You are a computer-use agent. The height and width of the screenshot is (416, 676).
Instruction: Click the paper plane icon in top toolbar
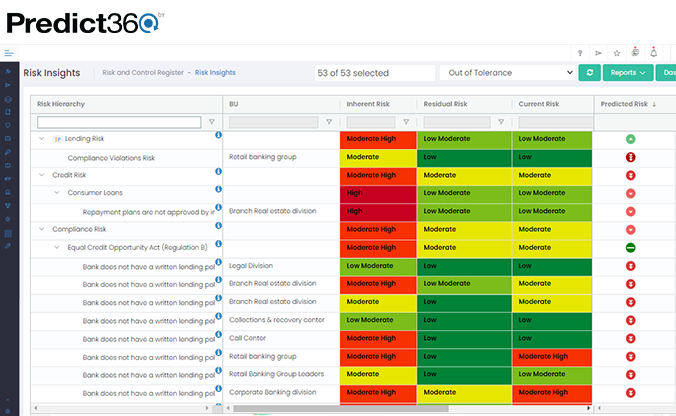[598, 53]
